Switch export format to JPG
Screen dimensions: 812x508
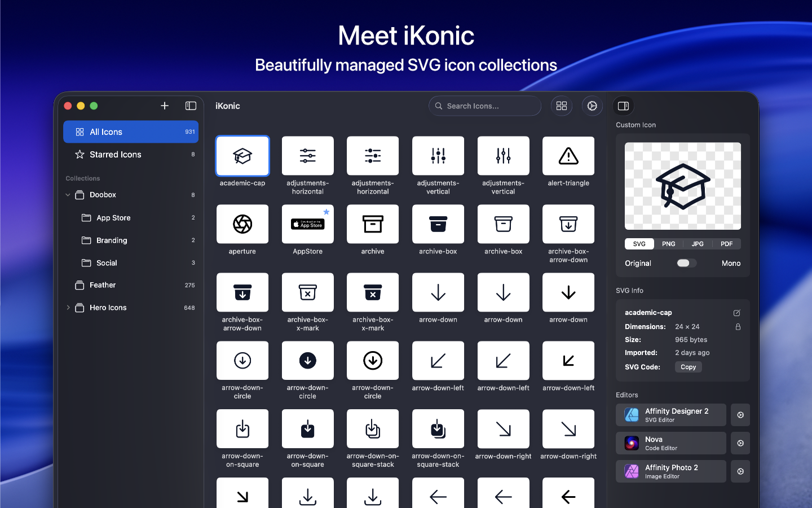(x=698, y=244)
